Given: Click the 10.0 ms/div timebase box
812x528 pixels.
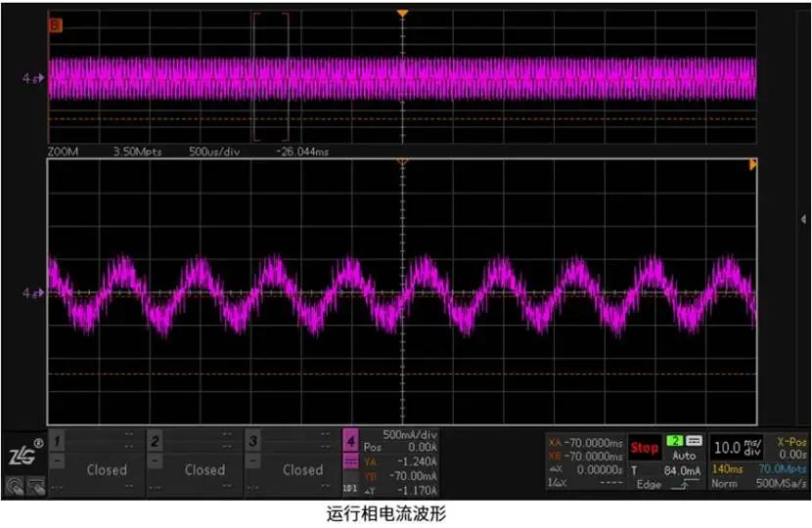Looking at the screenshot, I should (x=737, y=447).
